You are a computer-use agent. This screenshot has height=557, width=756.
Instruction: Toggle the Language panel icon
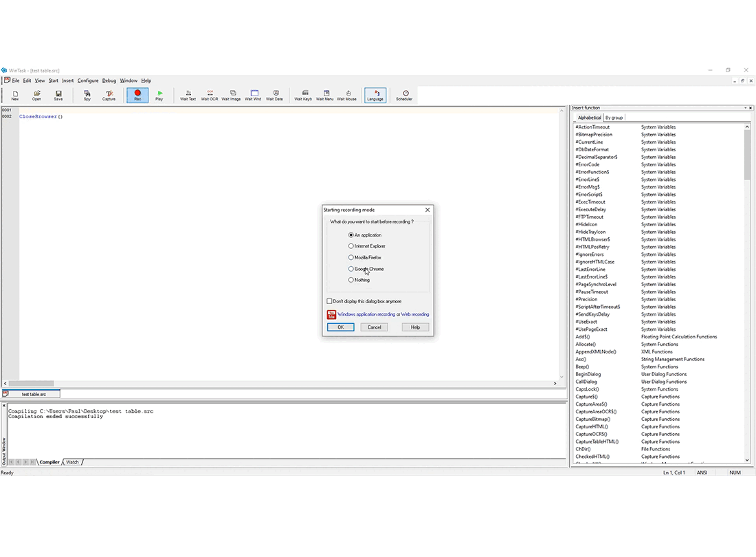point(375,95)
